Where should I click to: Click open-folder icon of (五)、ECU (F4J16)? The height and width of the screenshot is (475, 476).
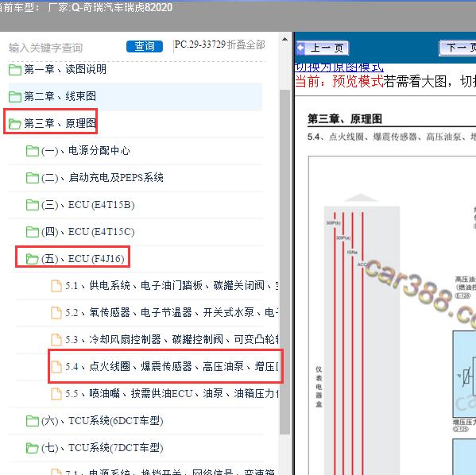32,259
